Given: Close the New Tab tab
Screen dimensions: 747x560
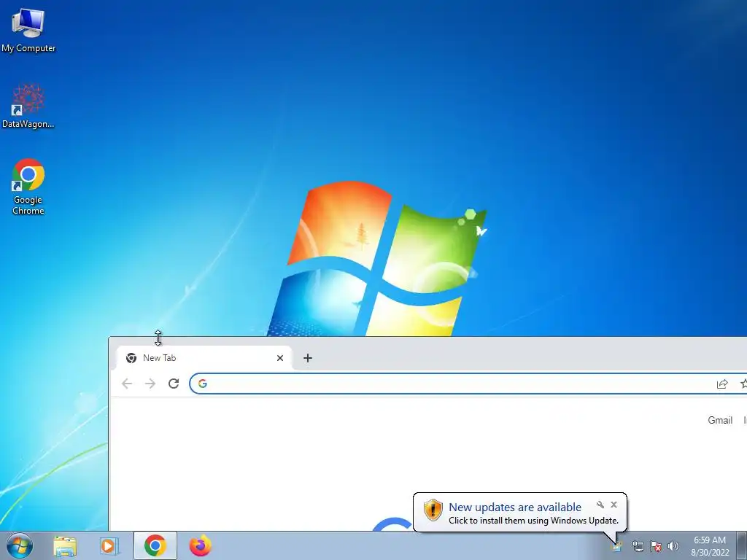Looking at the screenshot, I should point(280,357).
